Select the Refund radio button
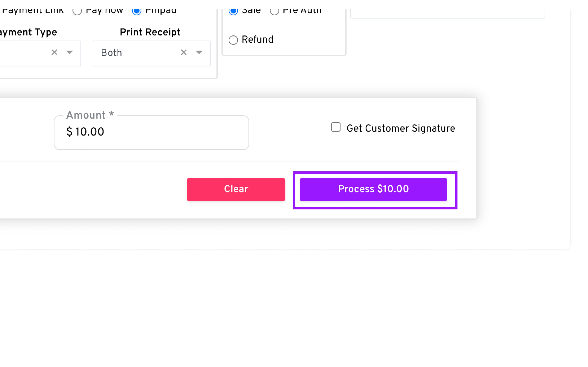Image resolution: width=588 pixels, height=367 pixels. click(233, 40)
